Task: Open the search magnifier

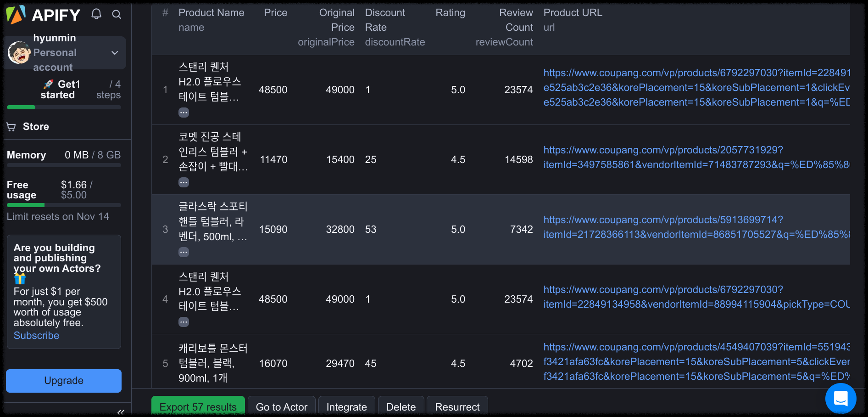Action: click(x=117, y=15)
